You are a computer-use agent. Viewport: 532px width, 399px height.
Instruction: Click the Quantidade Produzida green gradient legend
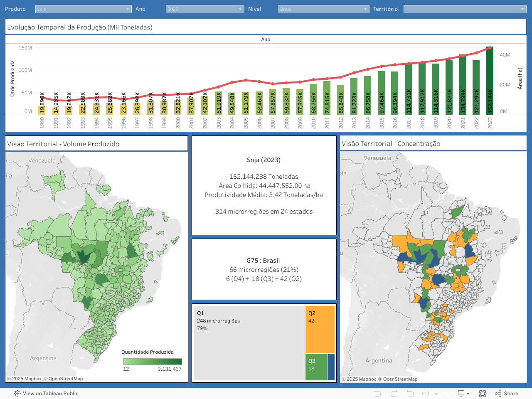[152, 362]
